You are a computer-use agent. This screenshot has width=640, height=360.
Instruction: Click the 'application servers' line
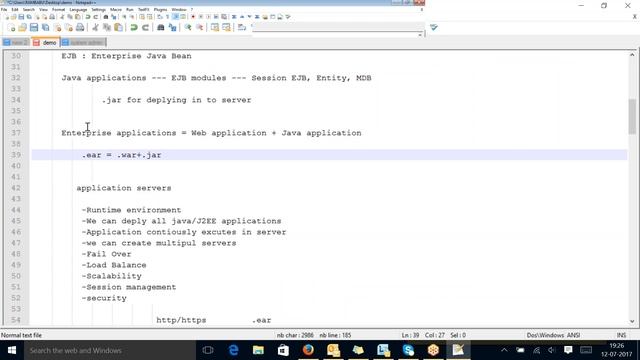(x=124, y=188)
